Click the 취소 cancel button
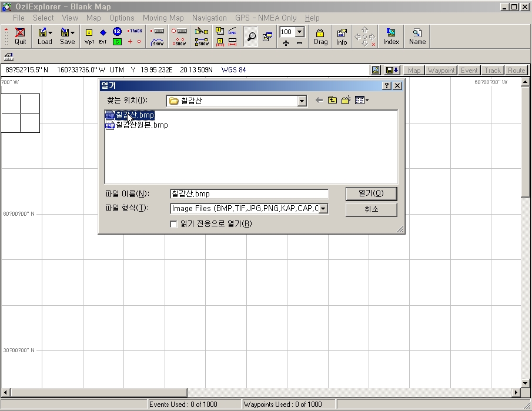This screenshot has width=532, height=411. (x=371, y=209)
